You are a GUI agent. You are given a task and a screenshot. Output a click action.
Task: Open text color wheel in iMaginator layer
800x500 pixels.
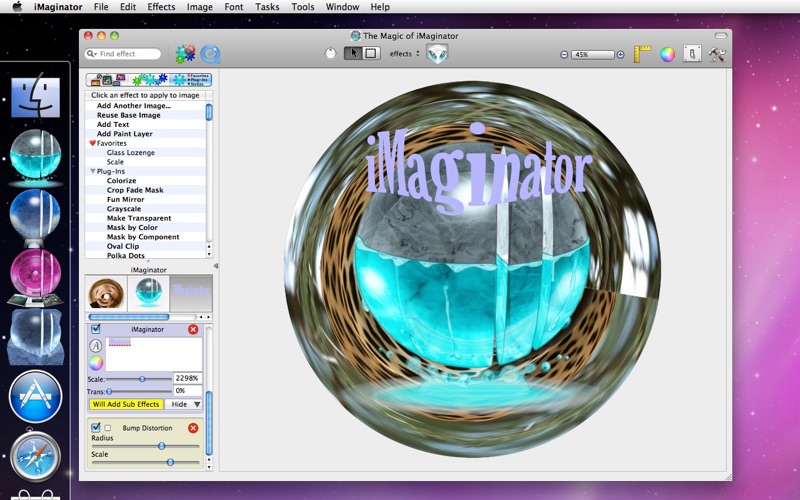coord(96,363)
